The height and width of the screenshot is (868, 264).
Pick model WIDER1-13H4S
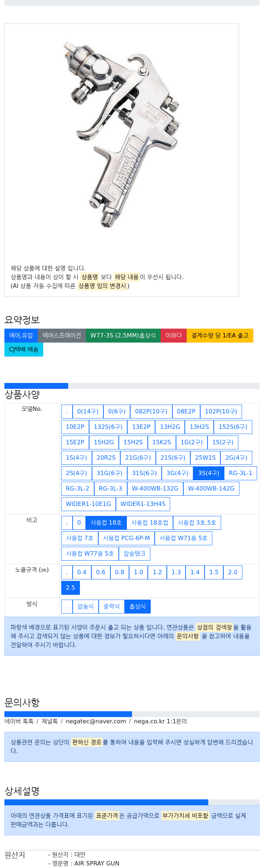[143, 504]
